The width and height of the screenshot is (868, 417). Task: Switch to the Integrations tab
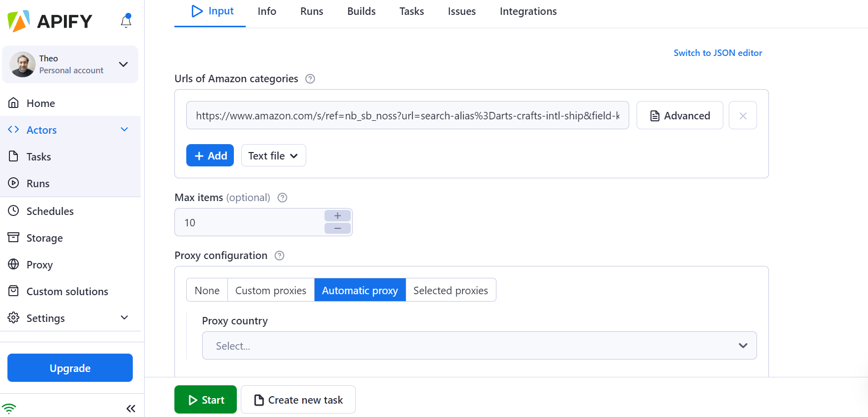[528, 11]
